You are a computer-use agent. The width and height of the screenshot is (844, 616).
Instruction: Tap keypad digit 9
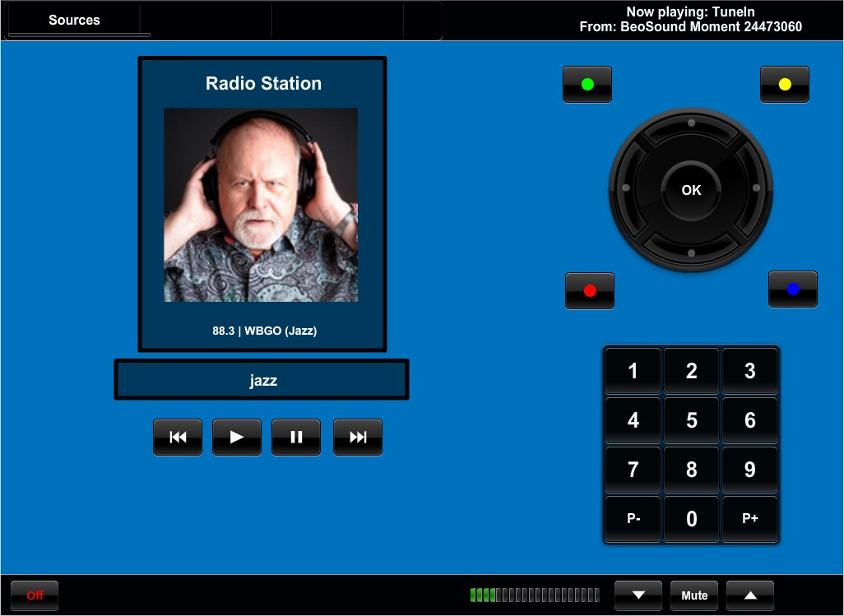point(749,470)
